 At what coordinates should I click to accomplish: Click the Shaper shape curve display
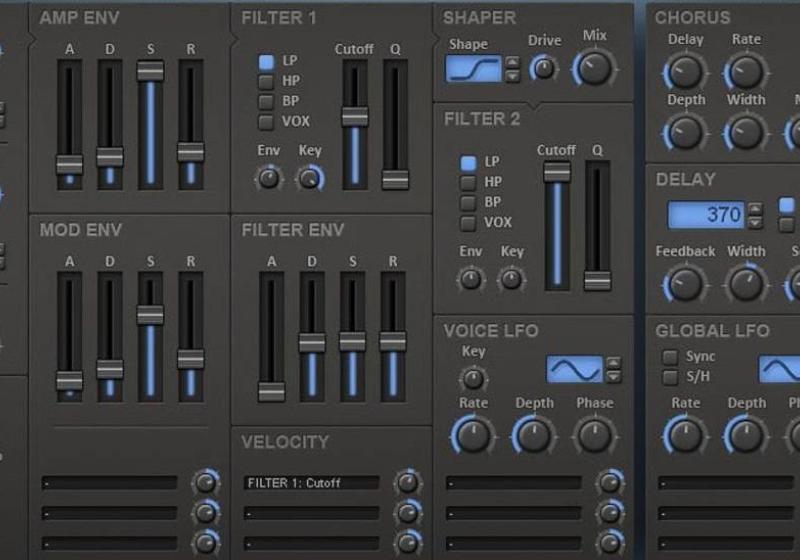(x=473, y=69)
